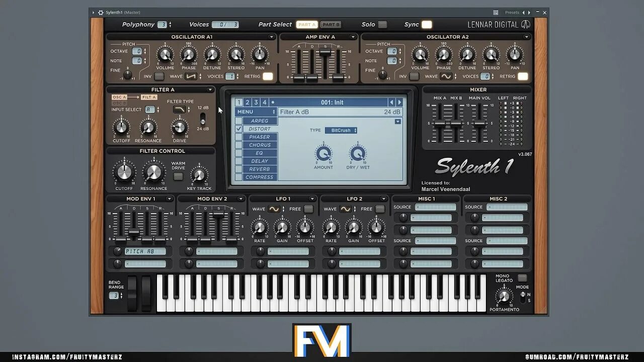Select Oscillator A2 sine waveform icon

tap(446, 76)
